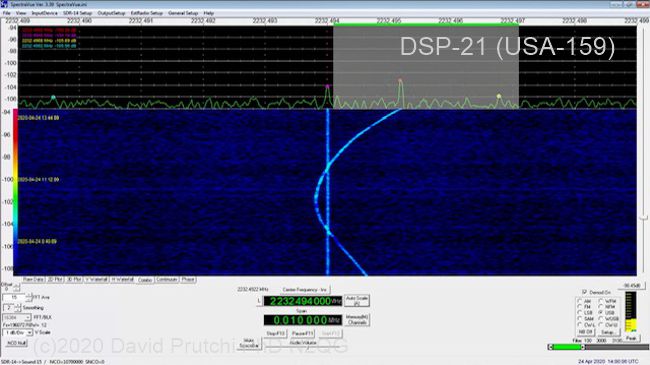The image size is (650, 365).
Task: Click the Stop F10 button
Action: point(276,333)
